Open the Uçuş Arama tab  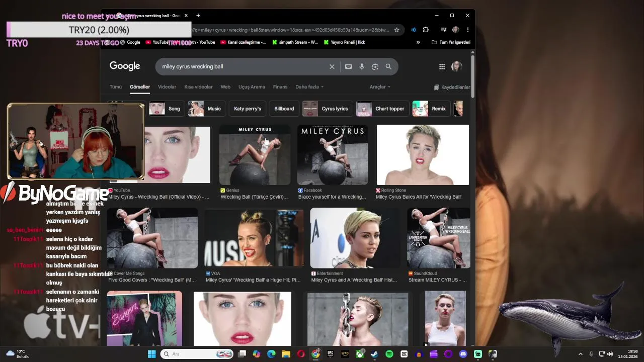pos(252,87)
